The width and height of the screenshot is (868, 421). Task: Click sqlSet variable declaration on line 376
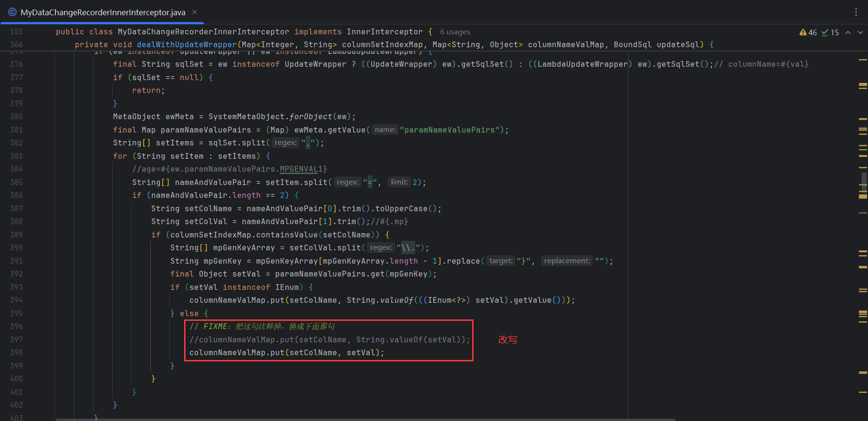(x=189, y=64)
